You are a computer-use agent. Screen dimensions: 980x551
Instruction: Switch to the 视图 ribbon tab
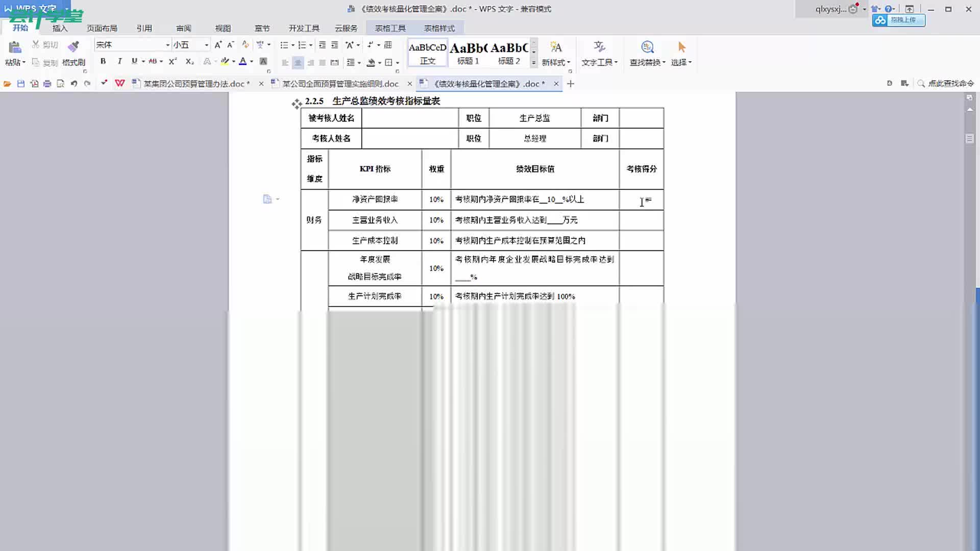(223, 28)
